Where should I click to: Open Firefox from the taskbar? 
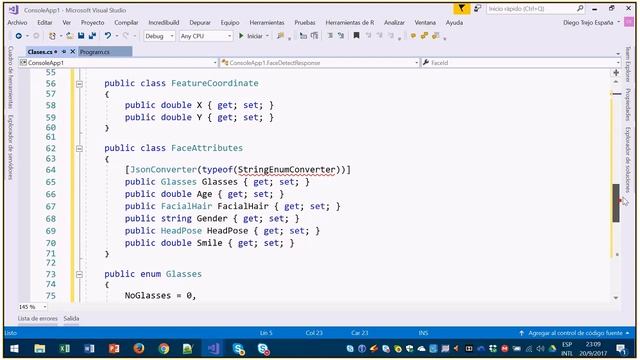click(x=139, y=349)
